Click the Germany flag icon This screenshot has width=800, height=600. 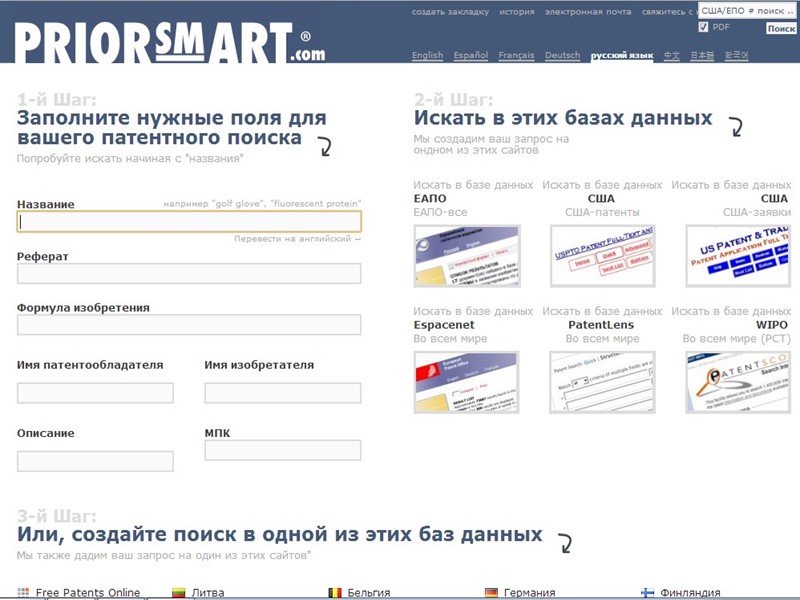[x=491, y=592]
